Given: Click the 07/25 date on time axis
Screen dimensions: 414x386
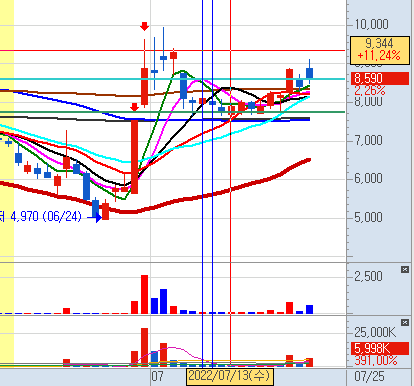Looking at the screenshot, I should tap(369, 377).
